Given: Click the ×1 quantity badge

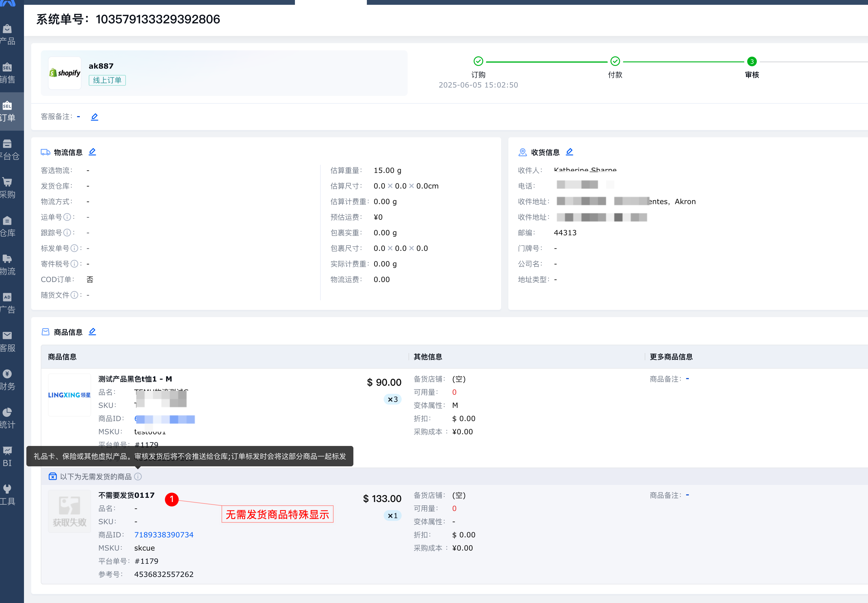Looking at the screenshot, I should (393, 516).
